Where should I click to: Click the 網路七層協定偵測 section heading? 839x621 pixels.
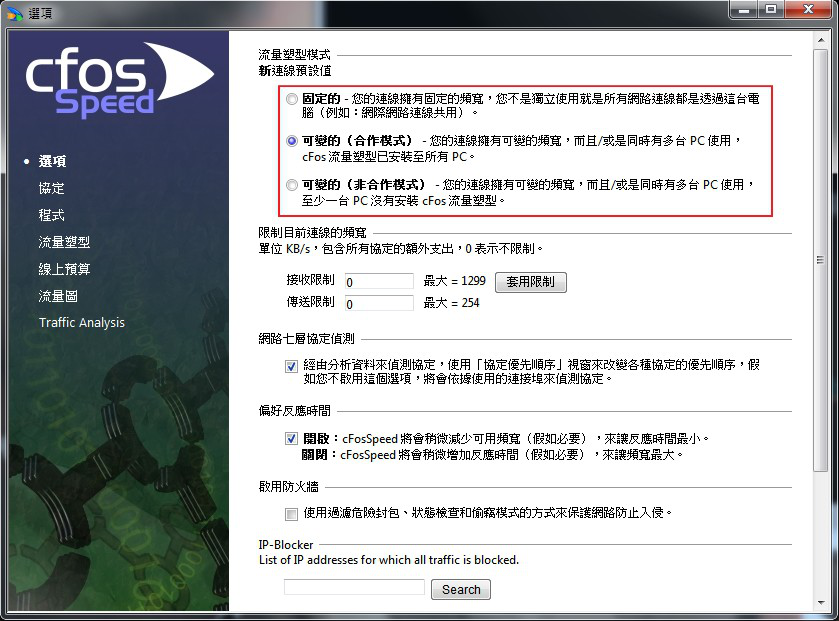pyautogui.click(x=307, y=339)
